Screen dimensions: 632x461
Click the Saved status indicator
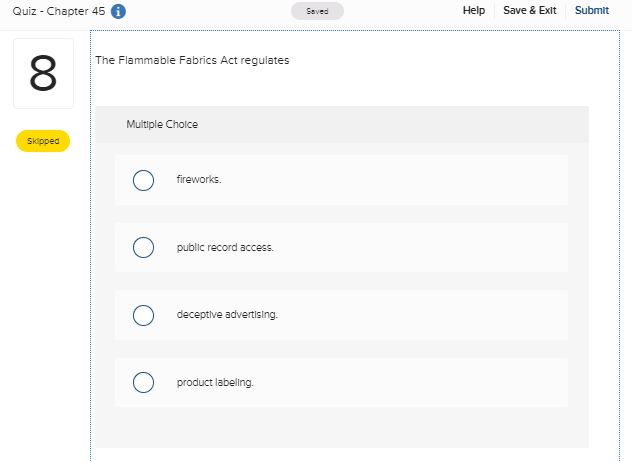click(x=317, y=11)
